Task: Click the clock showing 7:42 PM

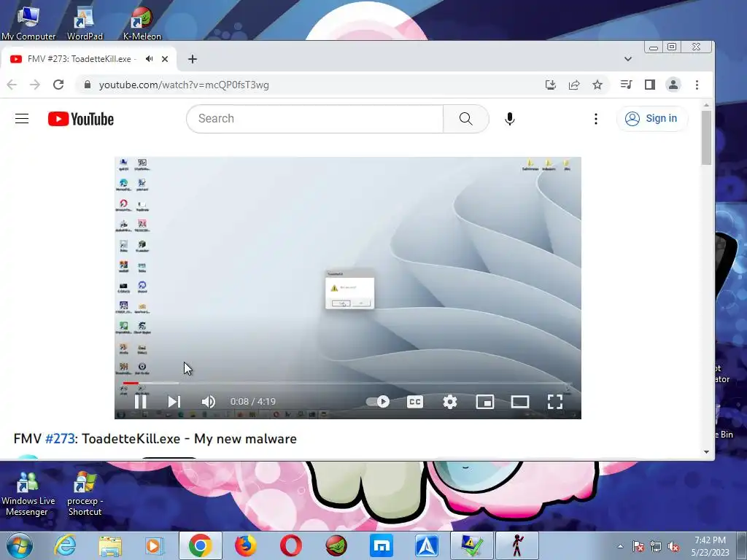Action: point(710,546)
